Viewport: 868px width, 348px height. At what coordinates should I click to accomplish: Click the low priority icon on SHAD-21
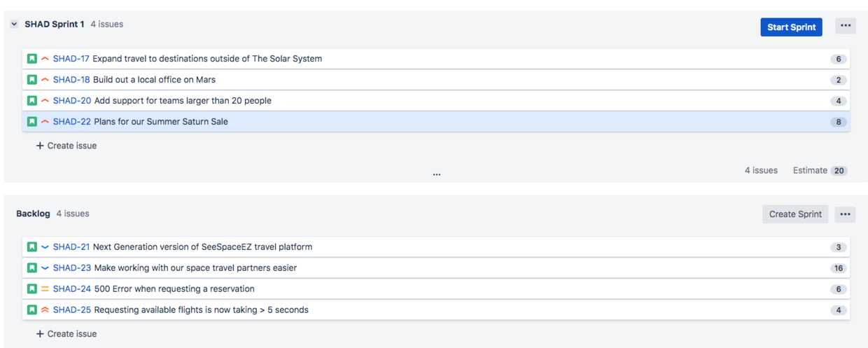[x=45, y=247]
